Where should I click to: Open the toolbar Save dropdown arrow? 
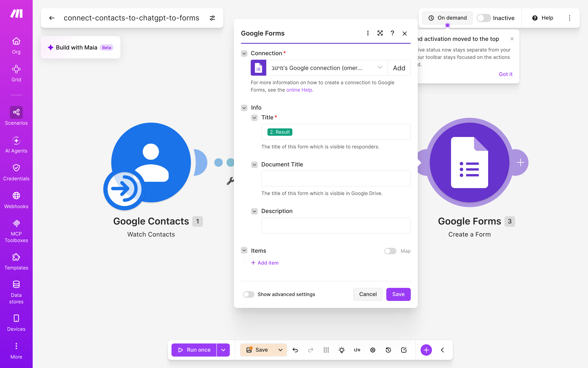pos(280,350)
